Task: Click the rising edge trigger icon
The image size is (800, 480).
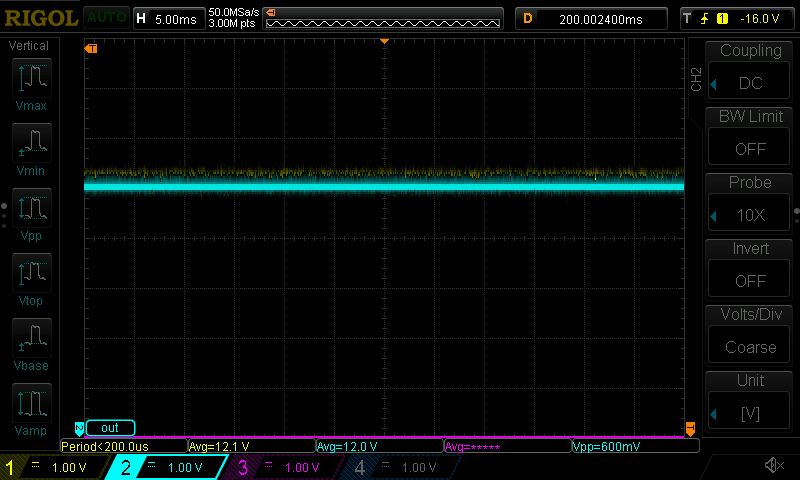Action: (704, 19)
